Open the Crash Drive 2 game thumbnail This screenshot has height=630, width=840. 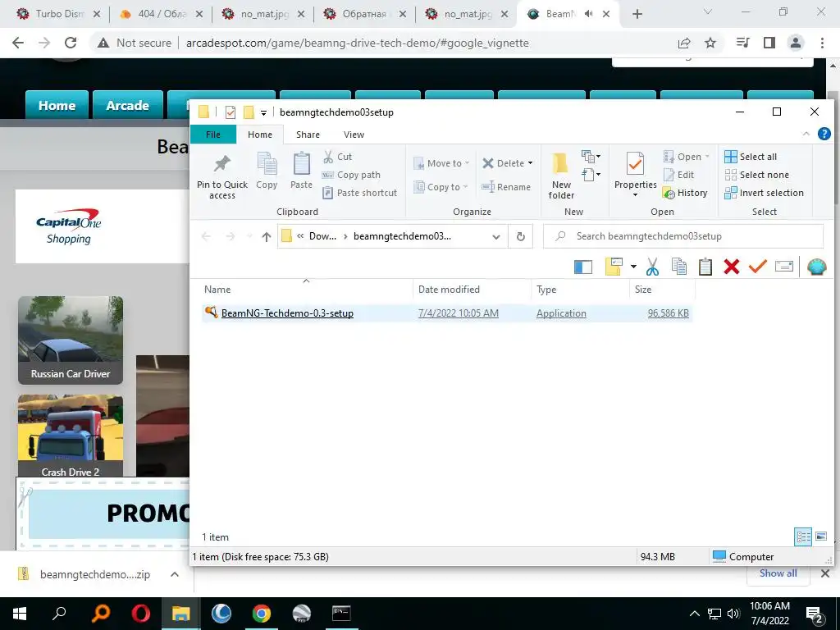click(71, 436)
